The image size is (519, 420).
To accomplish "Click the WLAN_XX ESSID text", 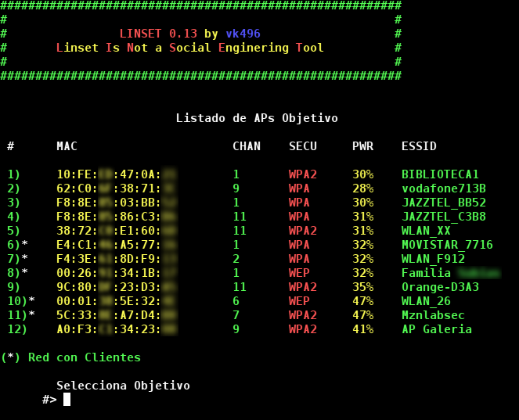I will click(x=426, y=231).
